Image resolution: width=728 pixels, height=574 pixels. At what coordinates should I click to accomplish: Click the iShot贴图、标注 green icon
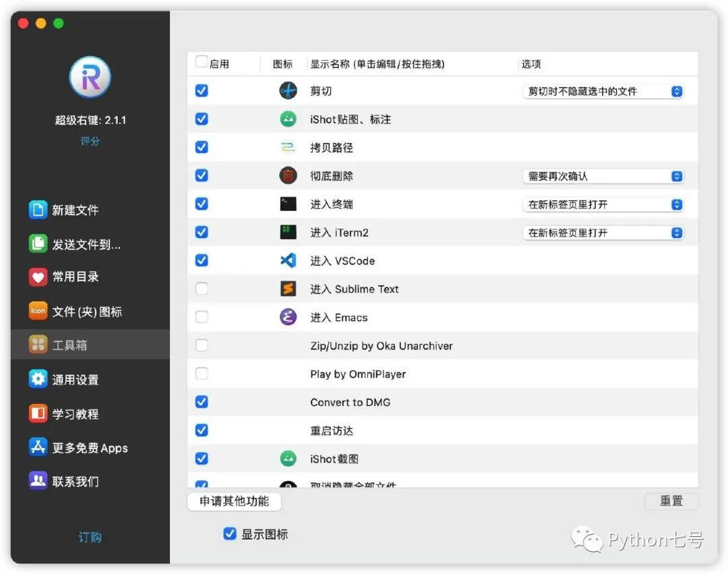tap(288, 119)
